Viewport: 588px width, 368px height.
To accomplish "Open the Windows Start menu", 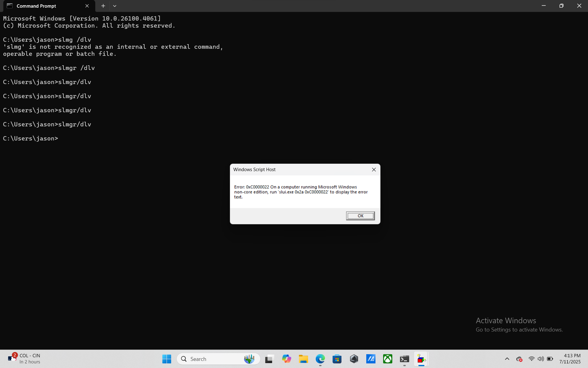I will (167, 359).
